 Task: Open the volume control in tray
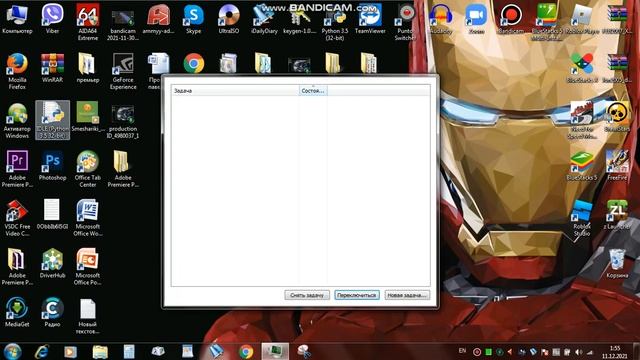(579, 352)
